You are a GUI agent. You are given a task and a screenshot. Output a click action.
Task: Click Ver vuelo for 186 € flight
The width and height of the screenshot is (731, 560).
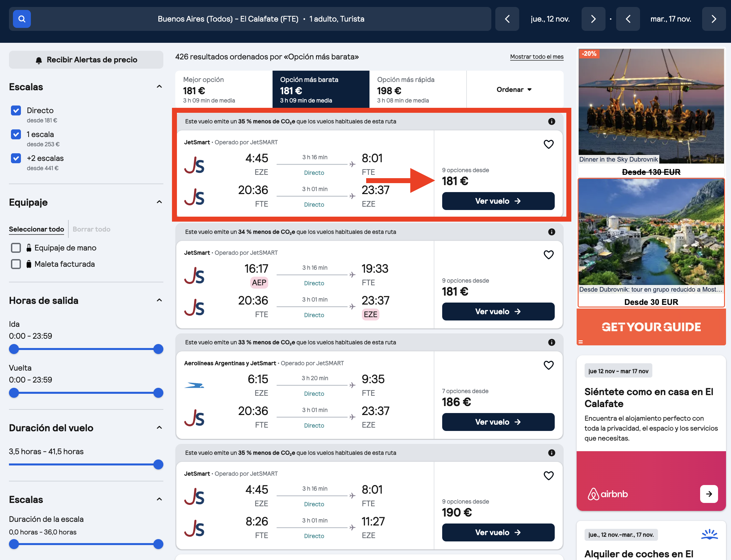pyautogui.click(x=498, y=422)
